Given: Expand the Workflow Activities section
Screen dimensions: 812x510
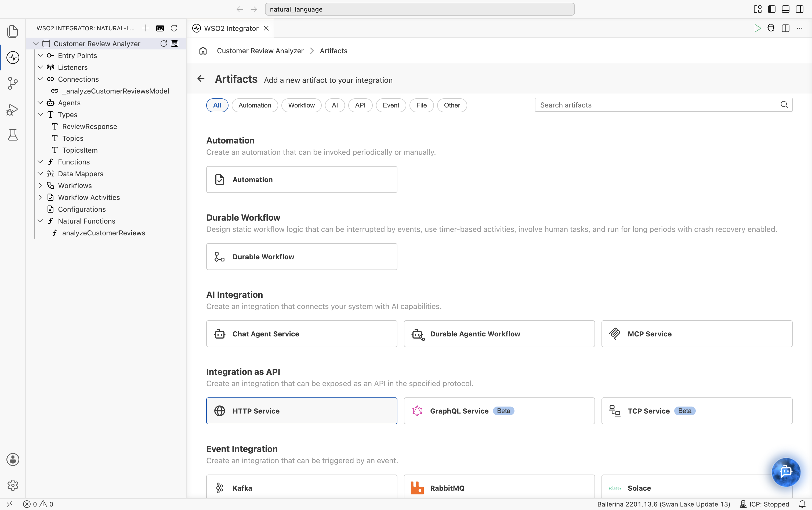Looking at the screenshot, I should pyautogui.click(x=40, y=197).
